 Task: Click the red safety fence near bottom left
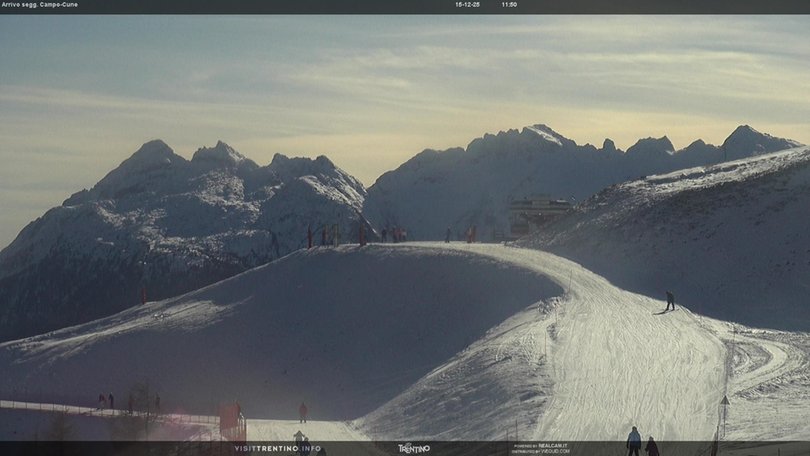click(x=231, y=418)
